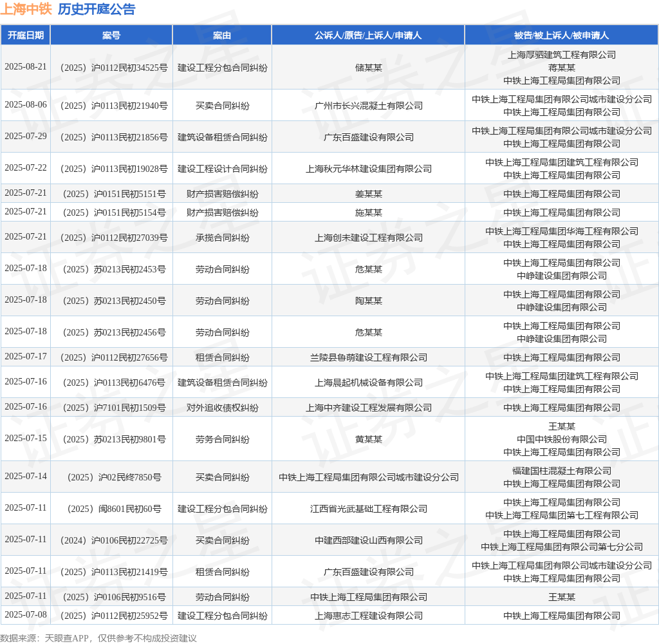Click plaintiff 中建西部建设山西有限公司

point(369,540)
